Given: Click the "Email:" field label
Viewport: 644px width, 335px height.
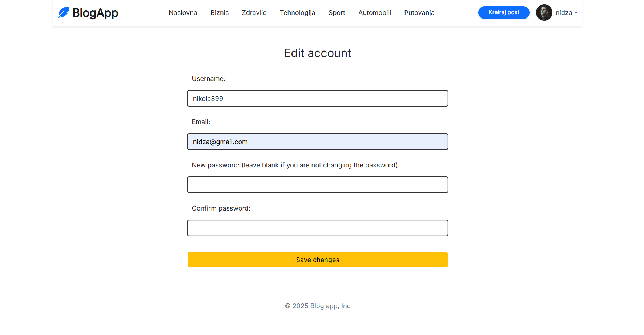Looking at the screenshot, I should (201, 122).
